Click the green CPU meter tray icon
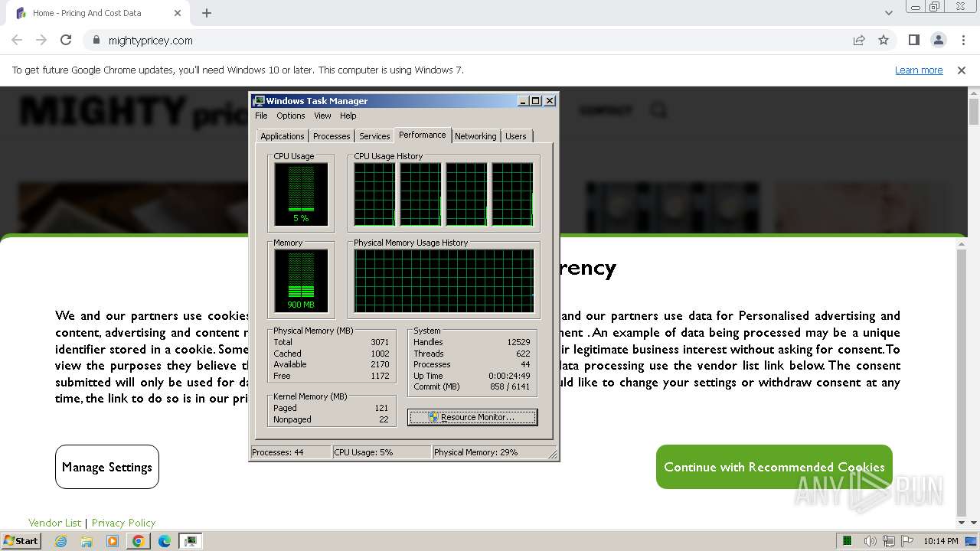Viewport: 980px width, 551px height. 848,541
